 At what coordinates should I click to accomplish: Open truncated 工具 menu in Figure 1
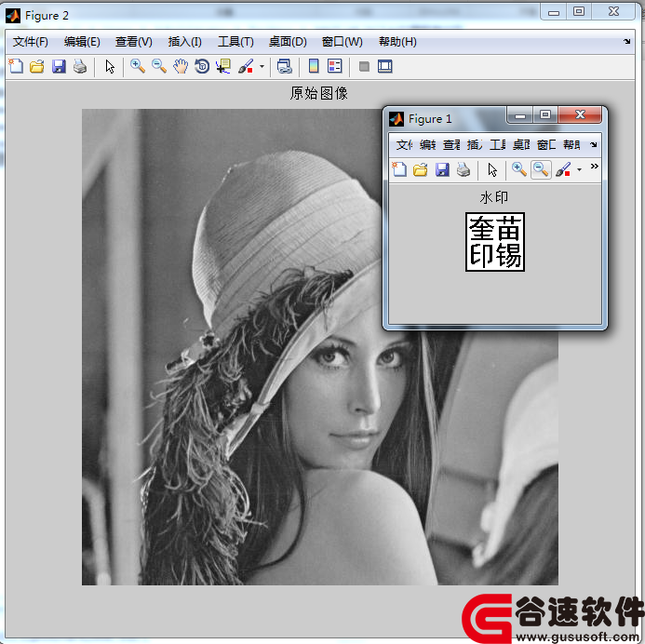click(x=498, y=145)
